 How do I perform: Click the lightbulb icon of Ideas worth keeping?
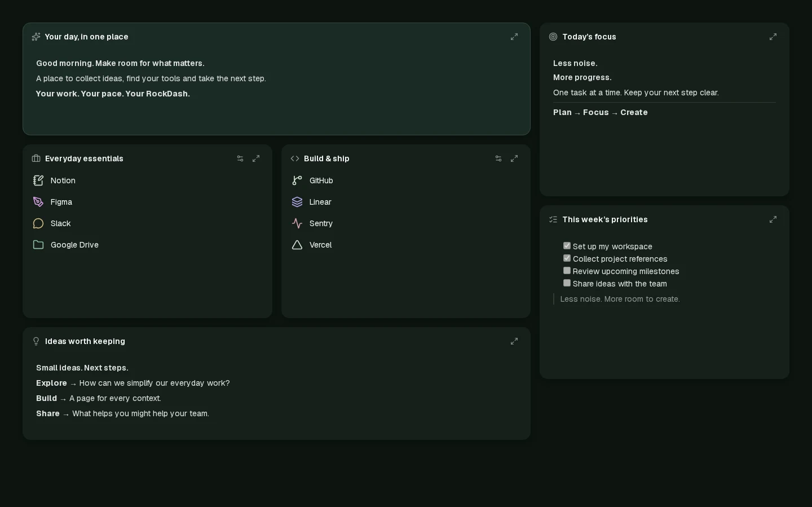click(36, 341)
